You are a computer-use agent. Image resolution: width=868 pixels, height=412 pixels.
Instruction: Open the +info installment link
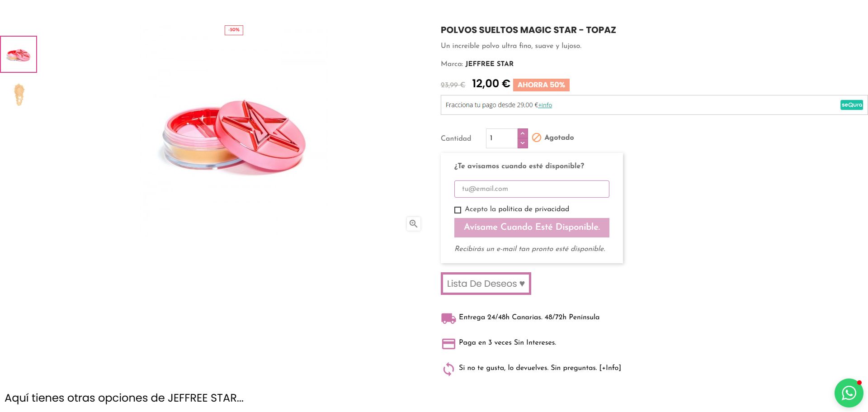coord(545,105)
